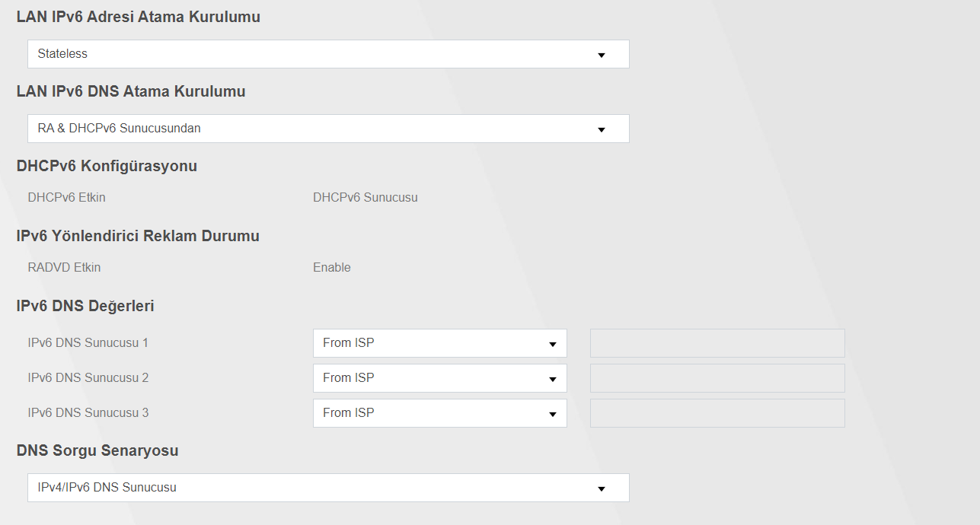Click the DHCPv6 Sunucusu status text
This screenshot has height=525, width=980.
pos(366,198)
